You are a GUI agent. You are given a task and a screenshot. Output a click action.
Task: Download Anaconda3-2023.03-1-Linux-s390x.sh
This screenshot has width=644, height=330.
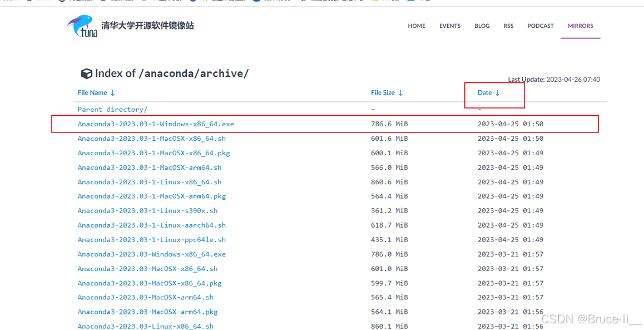[x=147, y=210]
